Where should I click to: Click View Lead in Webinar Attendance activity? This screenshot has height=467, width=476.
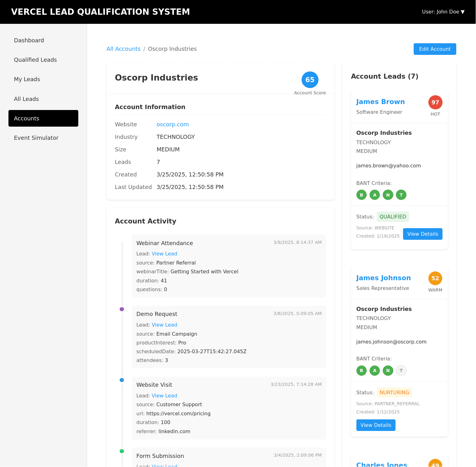[x=164, y=254]
